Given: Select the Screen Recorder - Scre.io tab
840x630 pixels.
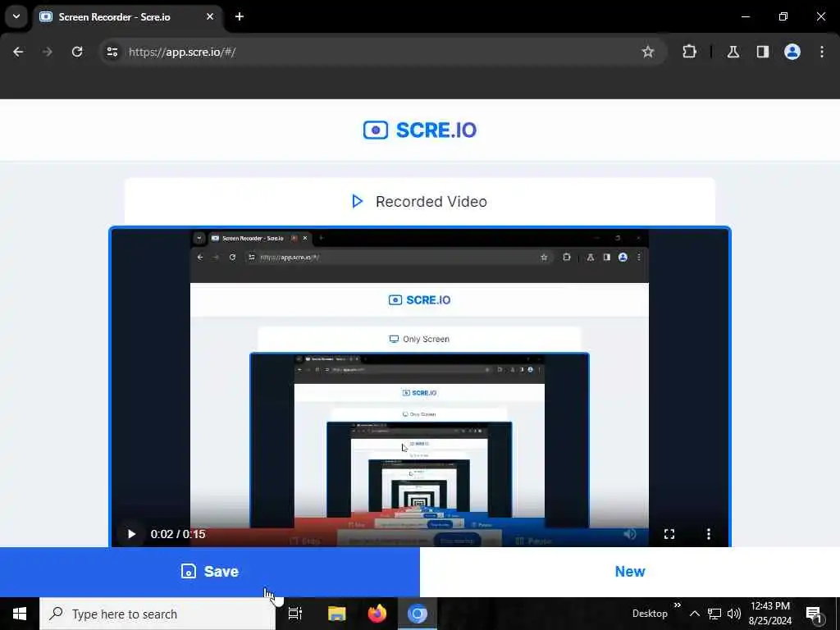Looking at the screenshot, I should click(x=127, y=17).
